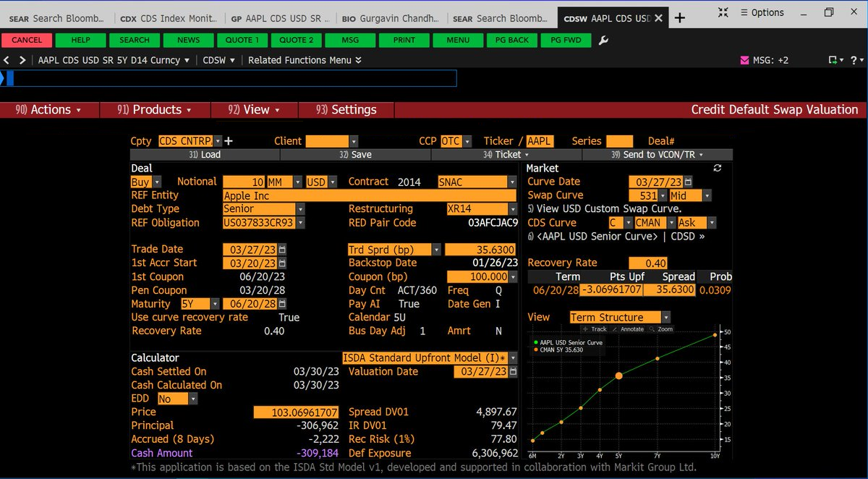
Task: Click 32) Save deal button
Action: 355,154
